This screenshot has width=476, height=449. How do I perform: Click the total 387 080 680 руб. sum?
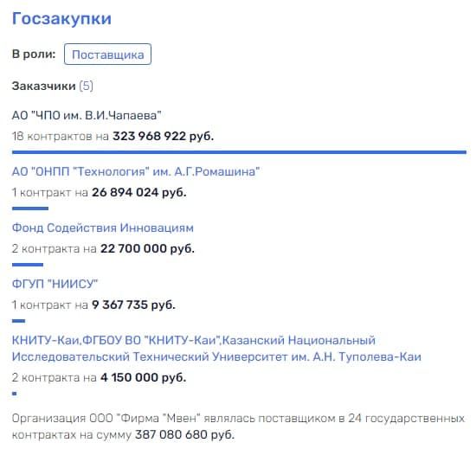tap(184, 435)
